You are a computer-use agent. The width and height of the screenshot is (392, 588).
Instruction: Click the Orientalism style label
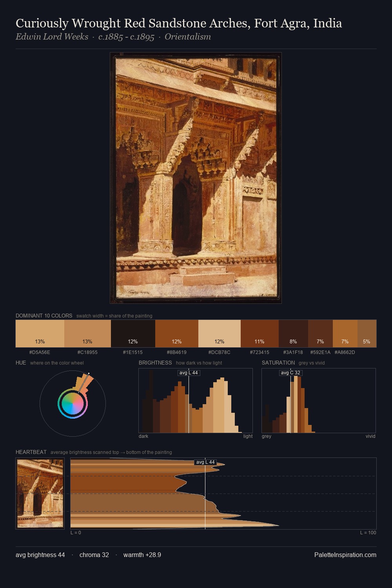pyautogui.click(x=188, y=37)
